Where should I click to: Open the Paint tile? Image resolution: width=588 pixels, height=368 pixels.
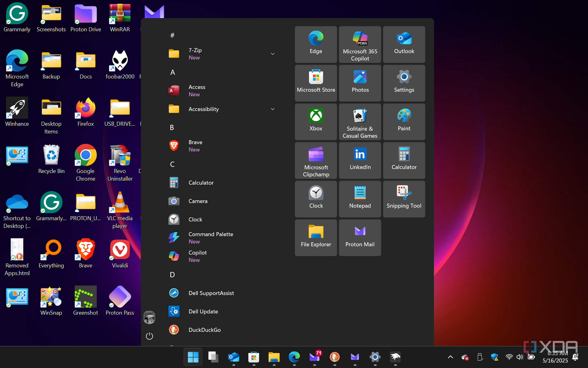[x=404, y=121]
